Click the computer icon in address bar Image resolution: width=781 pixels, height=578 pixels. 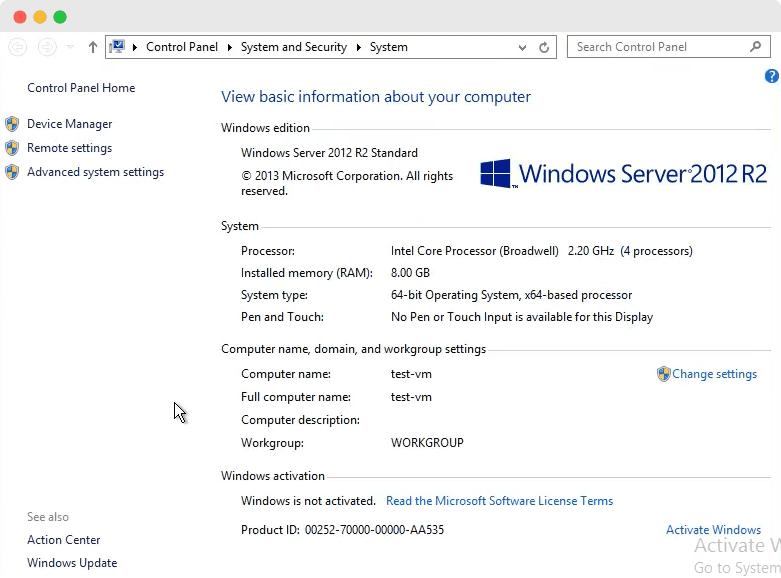[118, 47]
